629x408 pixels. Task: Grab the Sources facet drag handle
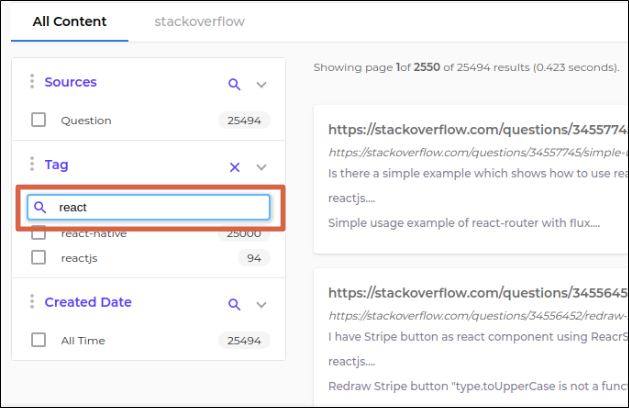[32, 82]
